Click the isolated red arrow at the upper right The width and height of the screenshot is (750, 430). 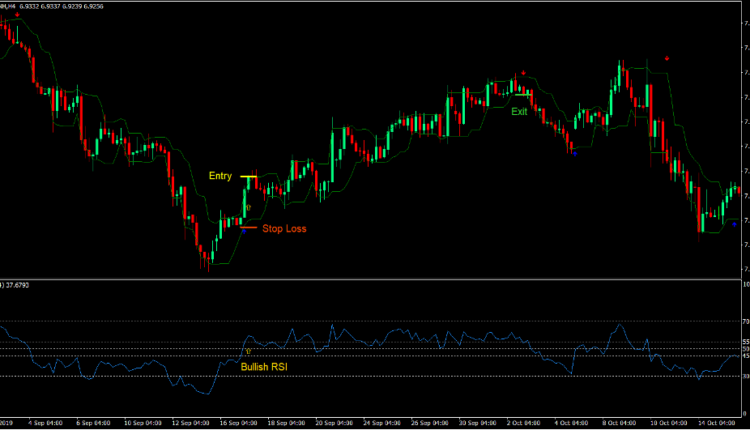coord(668,59)
